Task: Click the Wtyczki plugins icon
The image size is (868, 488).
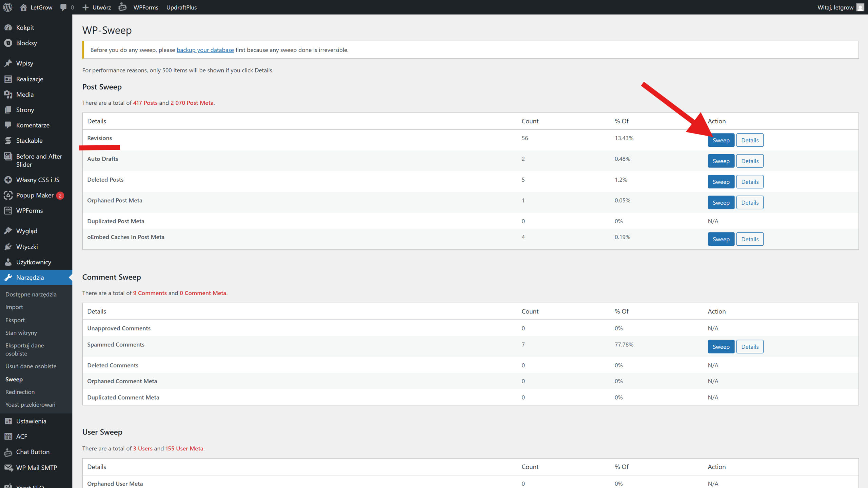Action: click(8, 247)
